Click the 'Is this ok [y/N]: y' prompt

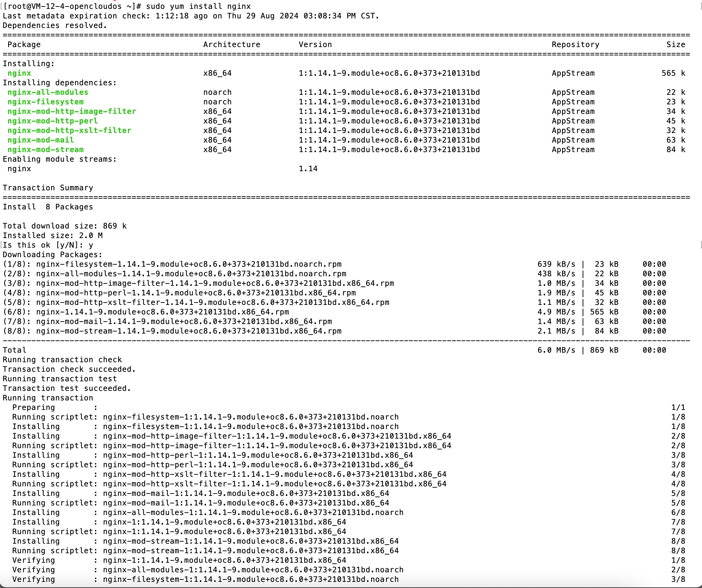pos(48,245)
